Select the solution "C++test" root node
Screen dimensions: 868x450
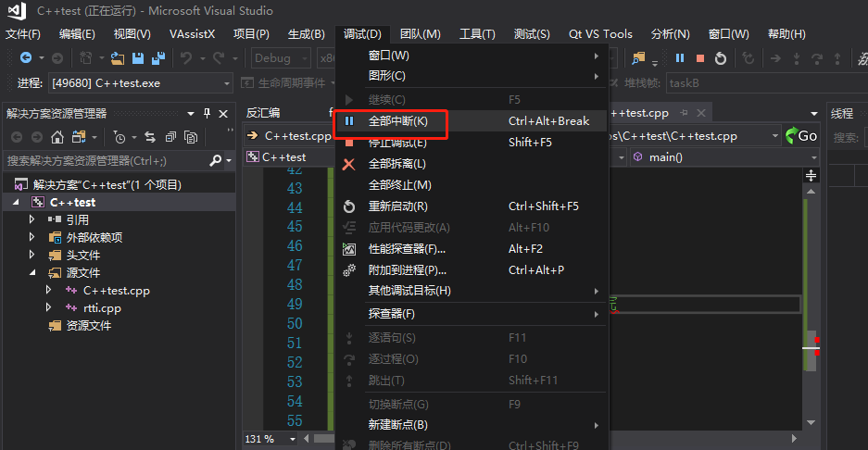107,185
